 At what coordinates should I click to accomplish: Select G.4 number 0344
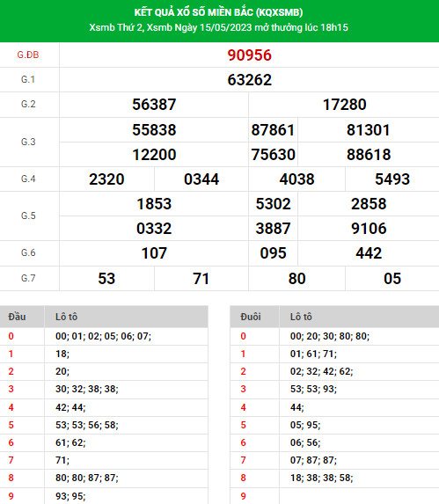(201, 179)
